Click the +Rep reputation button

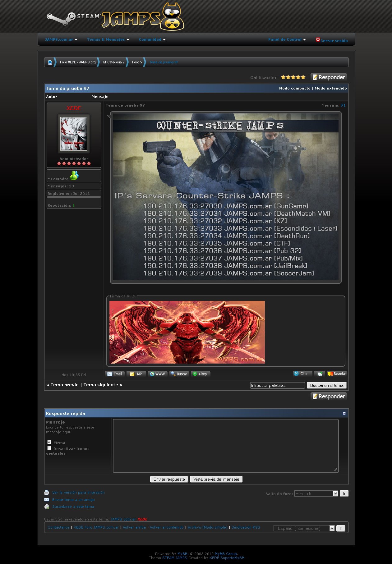[x=200, y=374]
